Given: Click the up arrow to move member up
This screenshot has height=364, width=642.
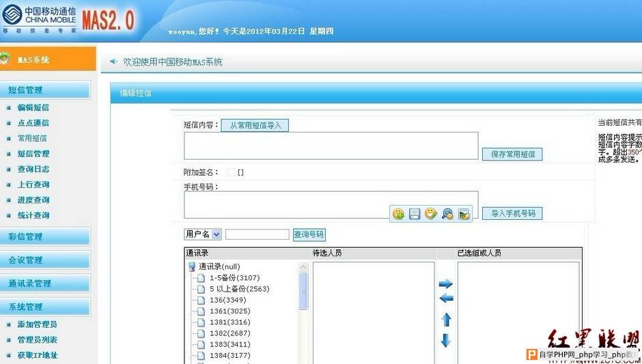Looking at the screenshot, I should [446, 320].
